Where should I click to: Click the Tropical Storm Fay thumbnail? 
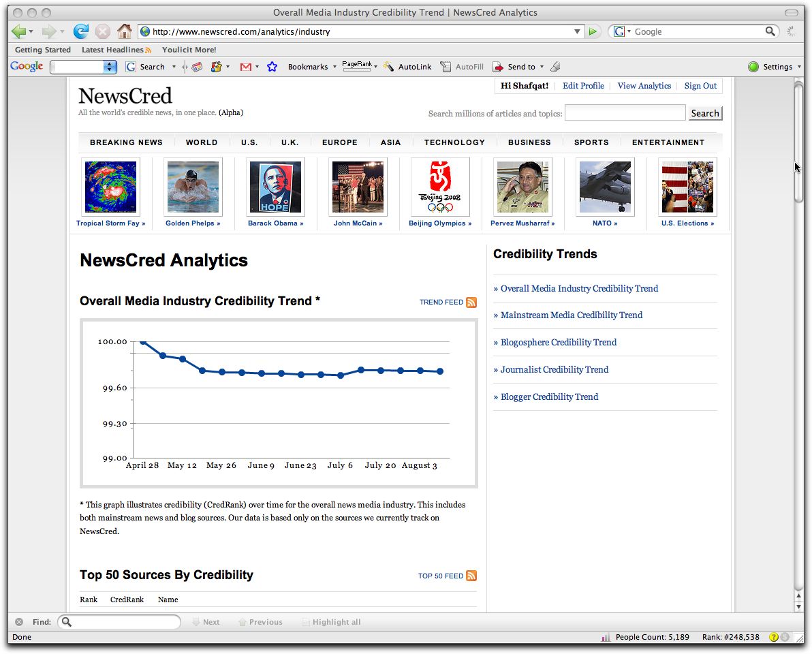pyautogui.click(x=111, y=187)
